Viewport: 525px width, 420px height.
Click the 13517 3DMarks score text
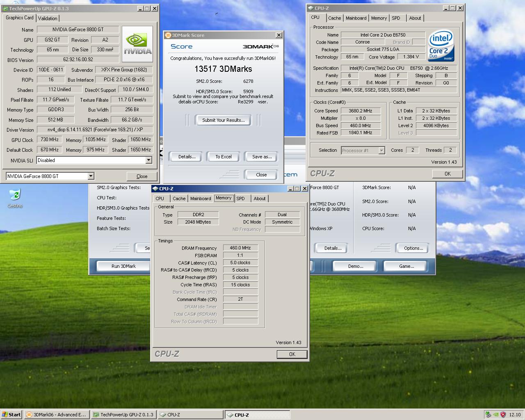[x=224, y=69]
